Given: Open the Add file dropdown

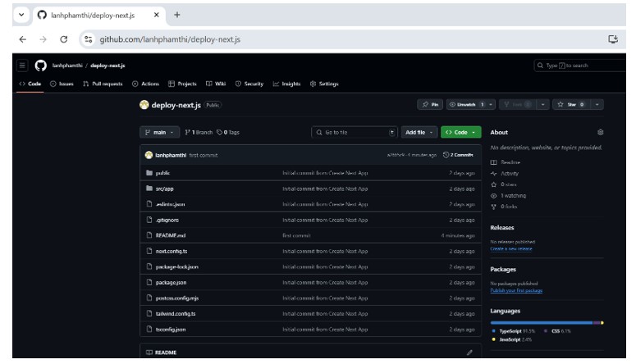Looking at the screenshot, I should [x=419, y=132].
